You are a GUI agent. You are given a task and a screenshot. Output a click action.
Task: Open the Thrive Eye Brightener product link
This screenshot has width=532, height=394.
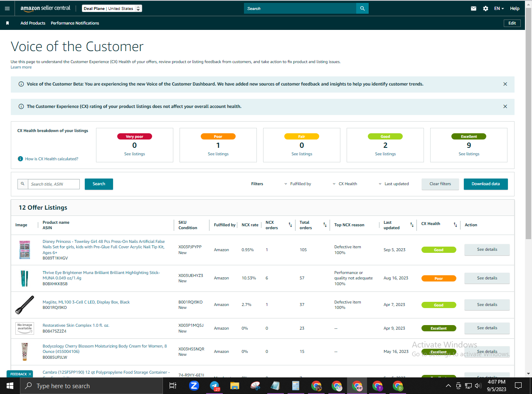[x=101, y=275]
